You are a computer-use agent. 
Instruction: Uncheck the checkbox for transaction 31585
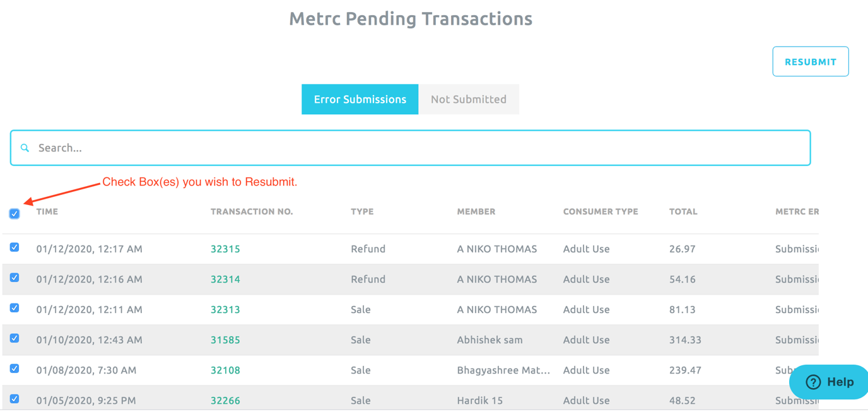pos(14,338)
